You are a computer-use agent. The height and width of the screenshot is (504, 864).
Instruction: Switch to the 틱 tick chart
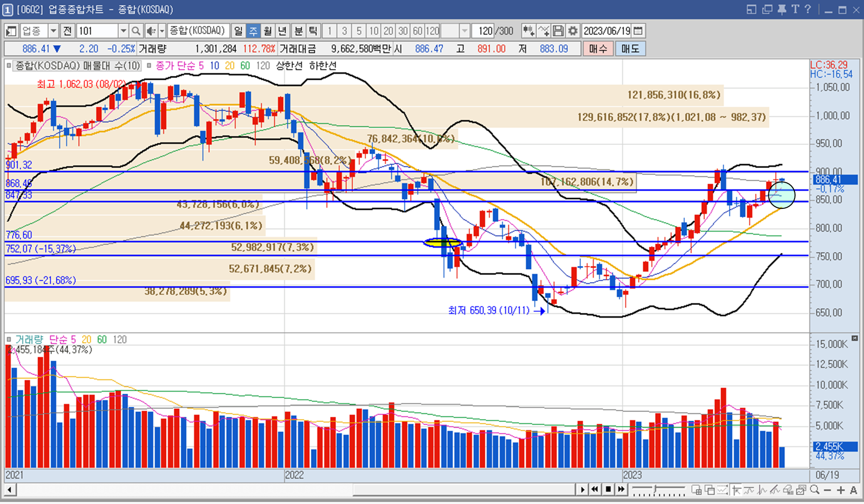point(313,31)
